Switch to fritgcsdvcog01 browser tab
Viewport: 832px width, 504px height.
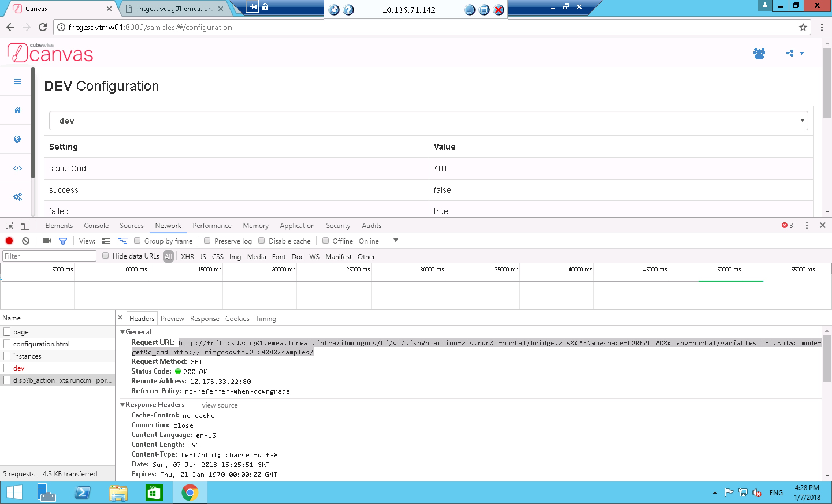click(x=174, y=8)
